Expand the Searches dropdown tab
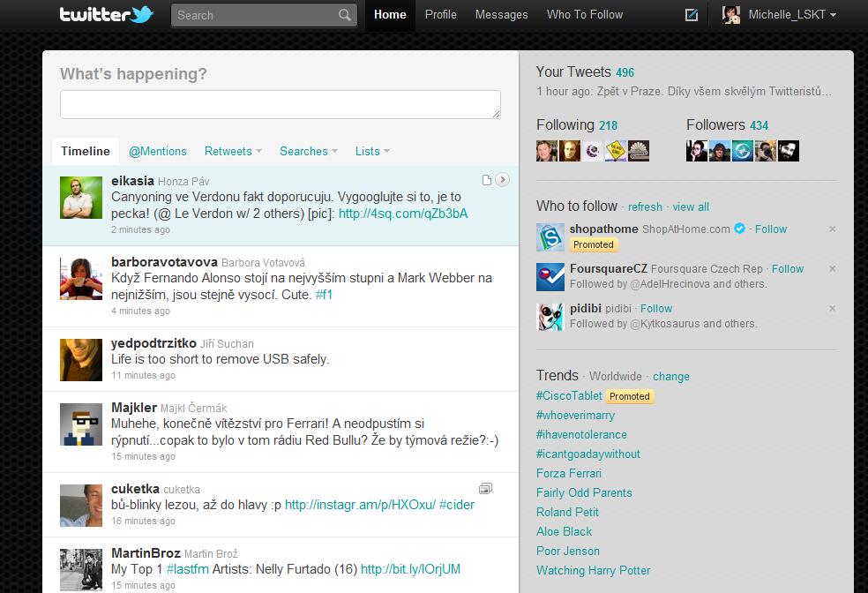The image size is (868, 593). coord(309,151)
